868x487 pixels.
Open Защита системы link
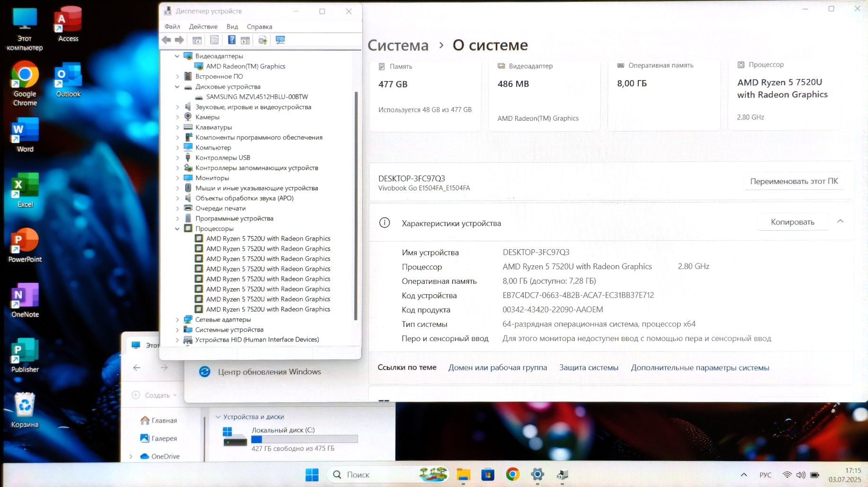pyautogui.click(x=589, y=367)
